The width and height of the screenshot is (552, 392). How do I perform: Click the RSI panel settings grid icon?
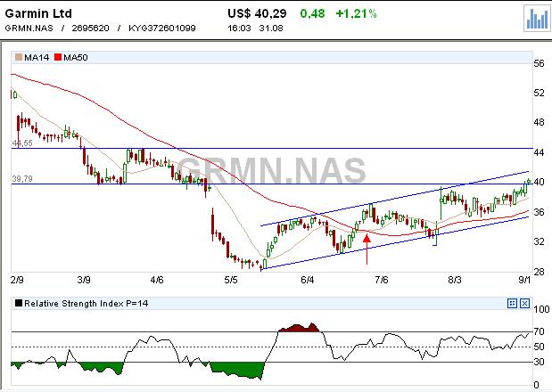pos(512,303)
